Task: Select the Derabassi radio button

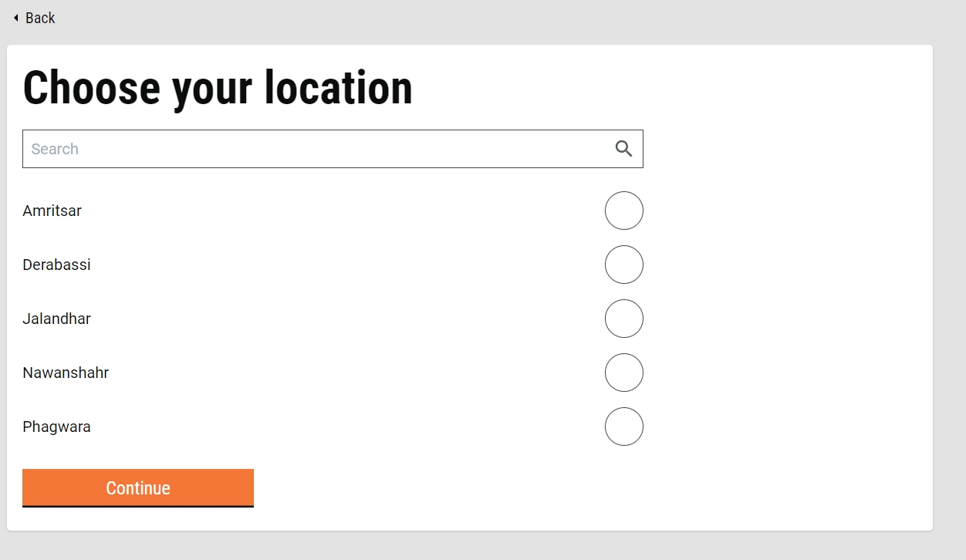Action: point(623,265)
